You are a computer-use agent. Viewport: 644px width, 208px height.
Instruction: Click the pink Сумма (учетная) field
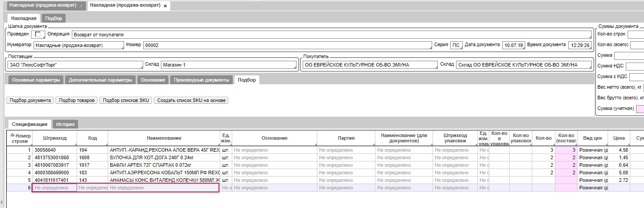tap(640, 109)
